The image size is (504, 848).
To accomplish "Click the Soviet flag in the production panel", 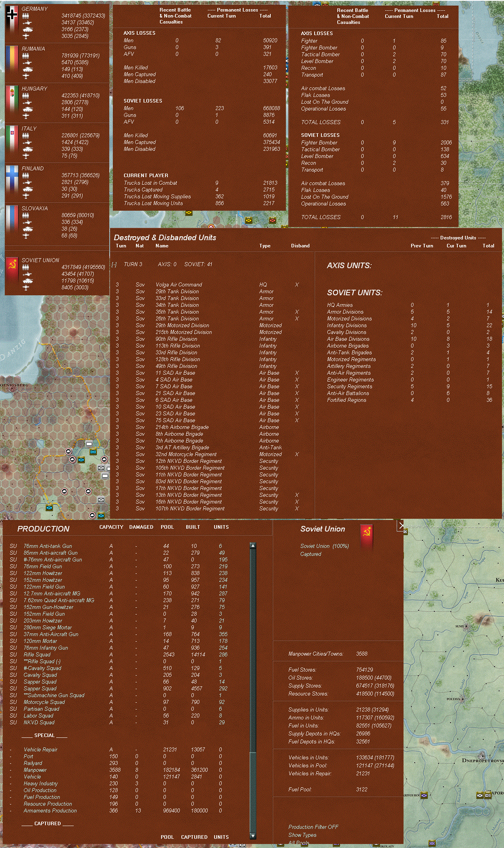I will pyautogui.click(x=366, y=538).
